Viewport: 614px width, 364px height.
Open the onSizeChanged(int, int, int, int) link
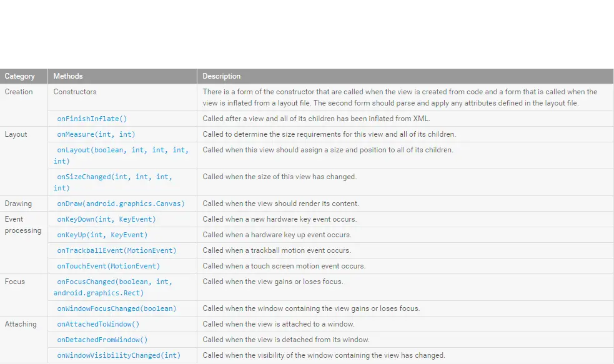113,182
